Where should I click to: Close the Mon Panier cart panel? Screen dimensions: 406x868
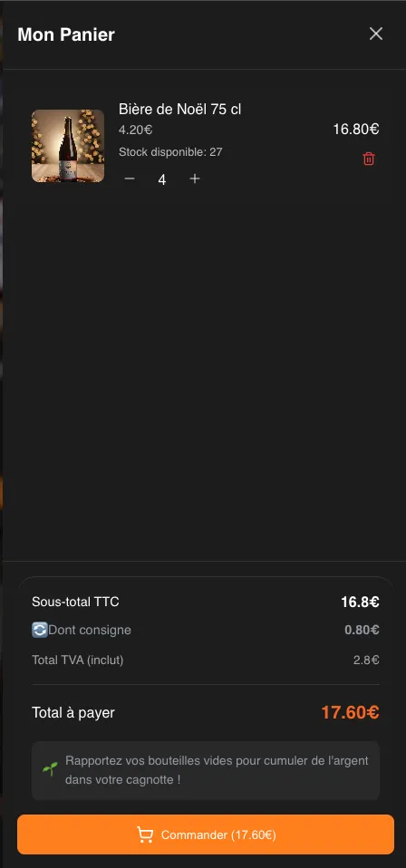375,34
